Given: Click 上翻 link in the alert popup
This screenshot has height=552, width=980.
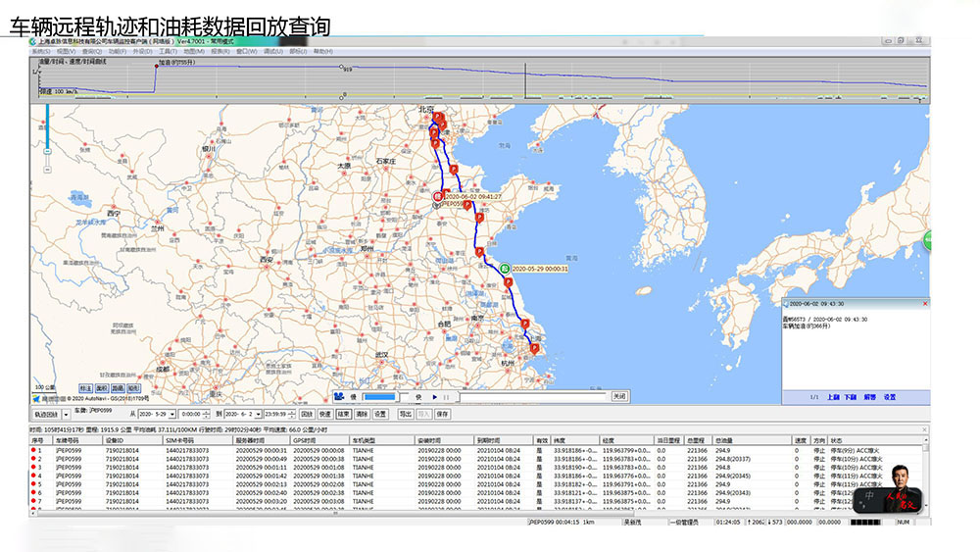Looking at the screenshot, I should (833, 397).
